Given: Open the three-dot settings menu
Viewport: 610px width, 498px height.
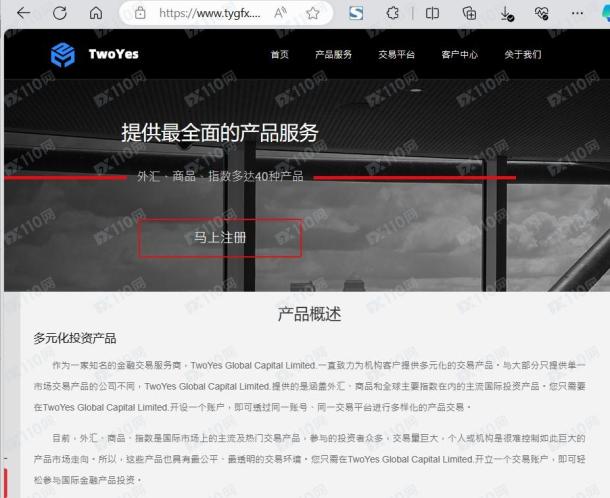Looking at the screenshot, I should click(x=577, y=14).
